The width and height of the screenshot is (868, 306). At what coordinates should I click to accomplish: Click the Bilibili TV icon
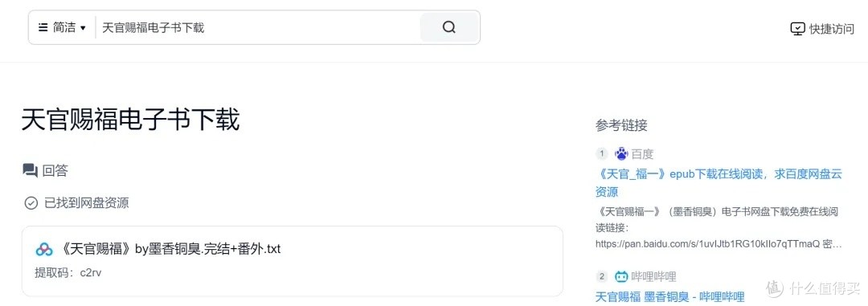(621, 276)
